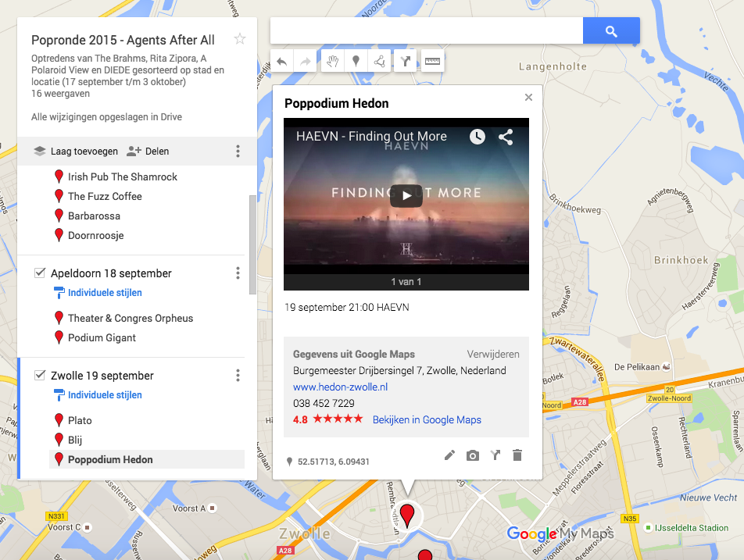
Task: Open map options three-dot menu
Action: [x=238, y=152]
